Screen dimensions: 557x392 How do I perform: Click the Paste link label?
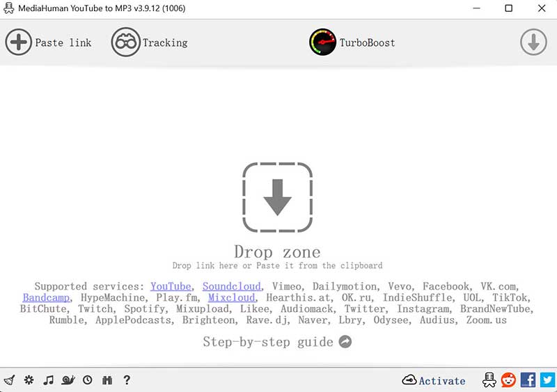[63, 42]
